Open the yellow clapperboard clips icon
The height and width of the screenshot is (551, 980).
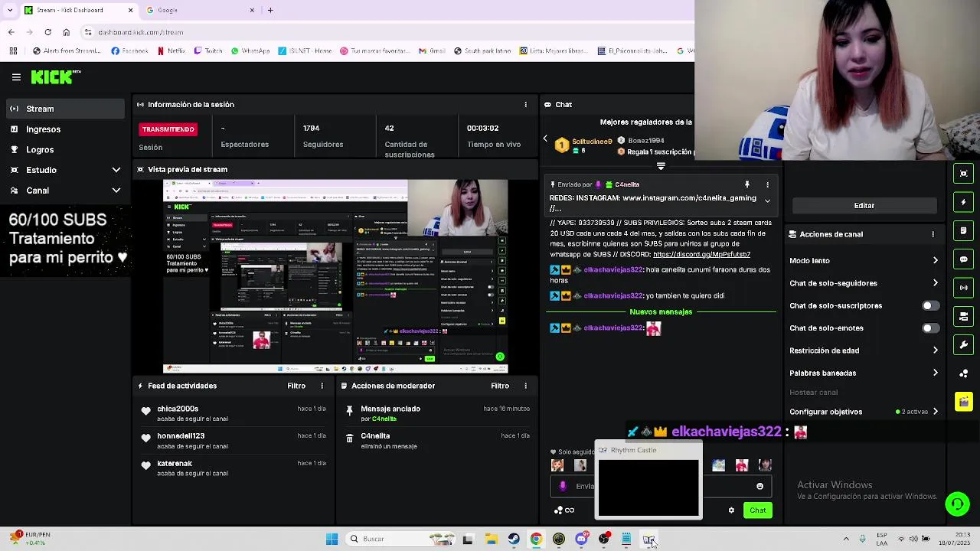964,402
